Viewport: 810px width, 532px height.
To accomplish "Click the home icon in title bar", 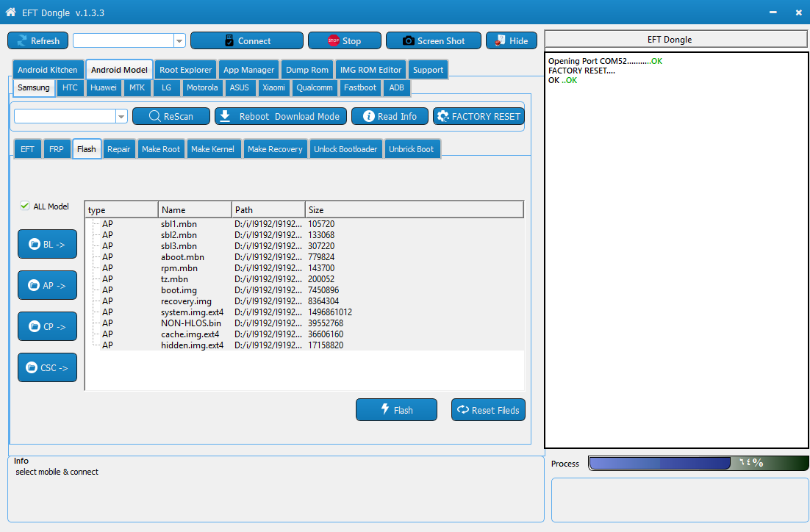I will (10, 12).
